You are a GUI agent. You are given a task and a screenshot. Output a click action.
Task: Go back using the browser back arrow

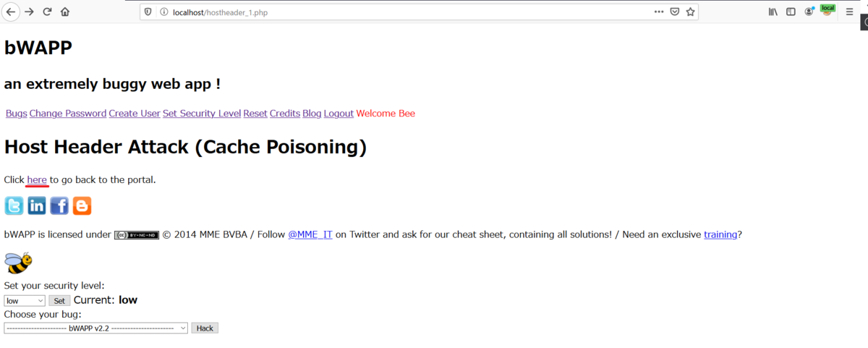tap(12, 12)
